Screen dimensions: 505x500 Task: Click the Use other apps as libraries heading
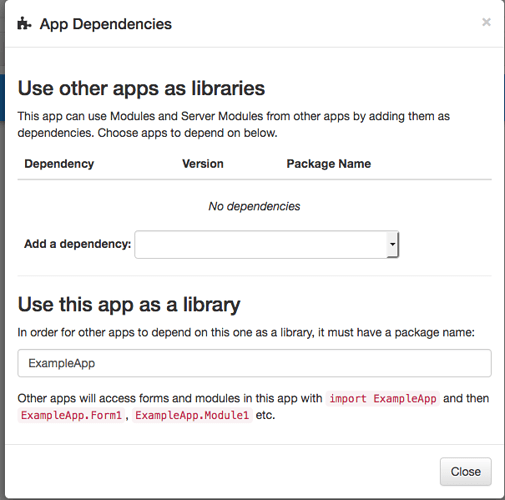click(x=141, y=88)
